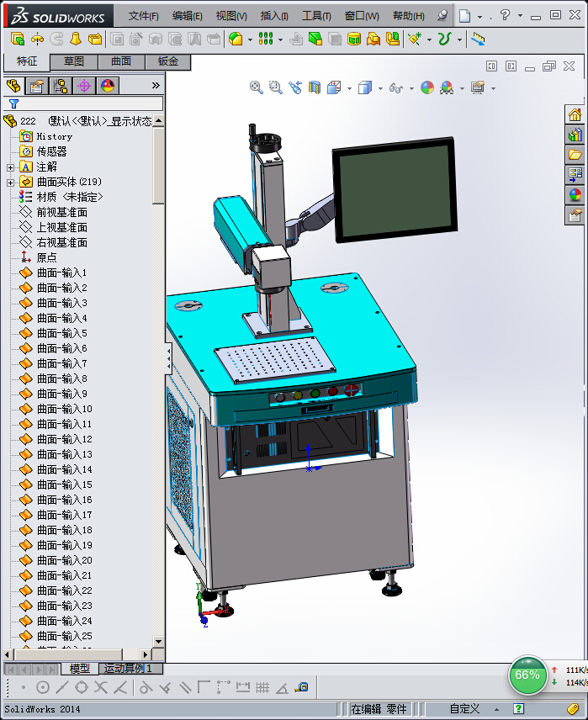Switch to the 曲面 tab
This screenshot has width=588, height=720.
pos(121,61)
